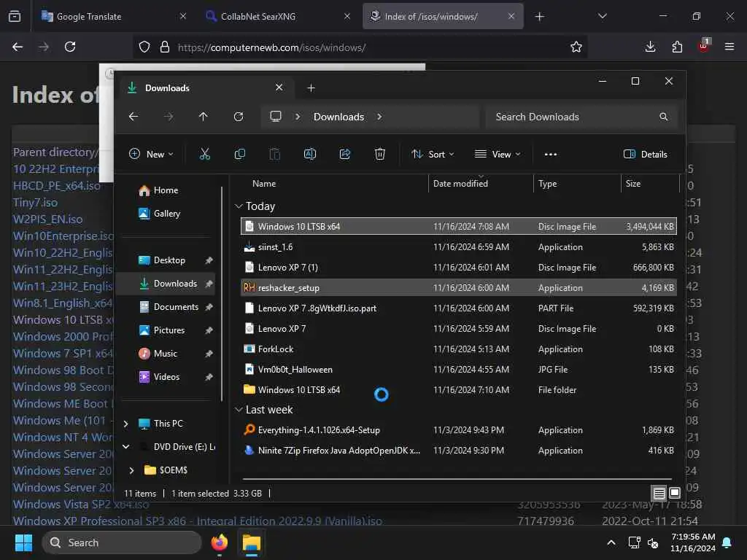Select the Everything-1.4.1.1026.x64-Setup file
The width and height of the screenshot is (747, 560).
(x=459, y=430)
